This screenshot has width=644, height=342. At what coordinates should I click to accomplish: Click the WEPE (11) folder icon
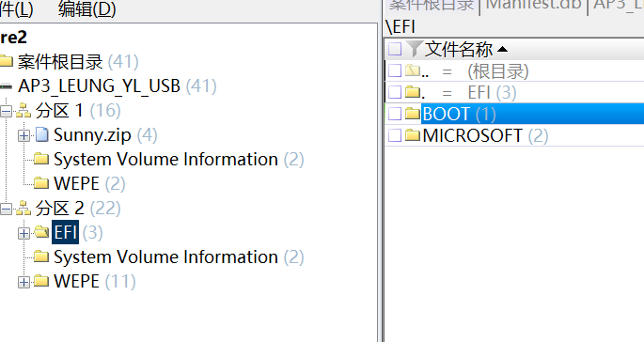point(41,281)
